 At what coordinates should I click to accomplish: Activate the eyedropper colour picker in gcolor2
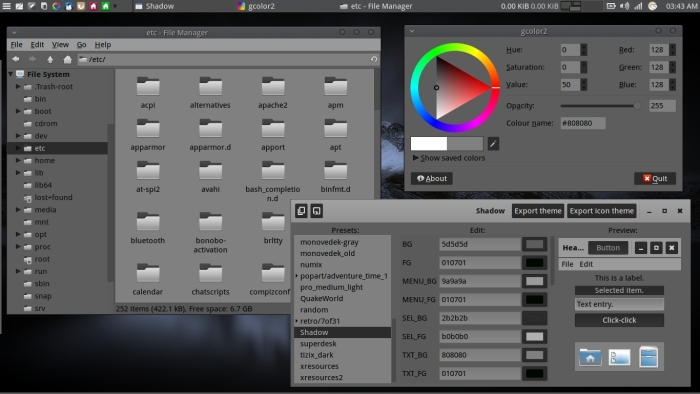click(x=493, y=144)
